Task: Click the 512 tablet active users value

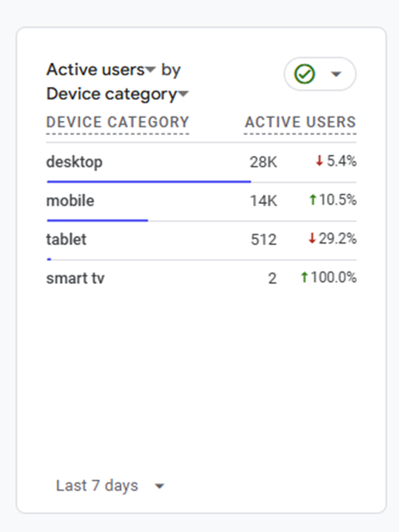Action: click(x=263, y=240)
